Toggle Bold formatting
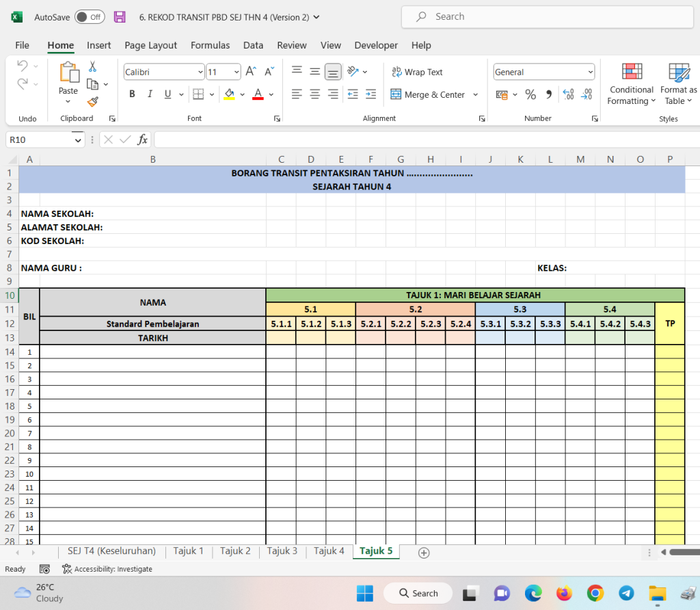The height and width of the screenshot is (610, 700). coord(132,94)
